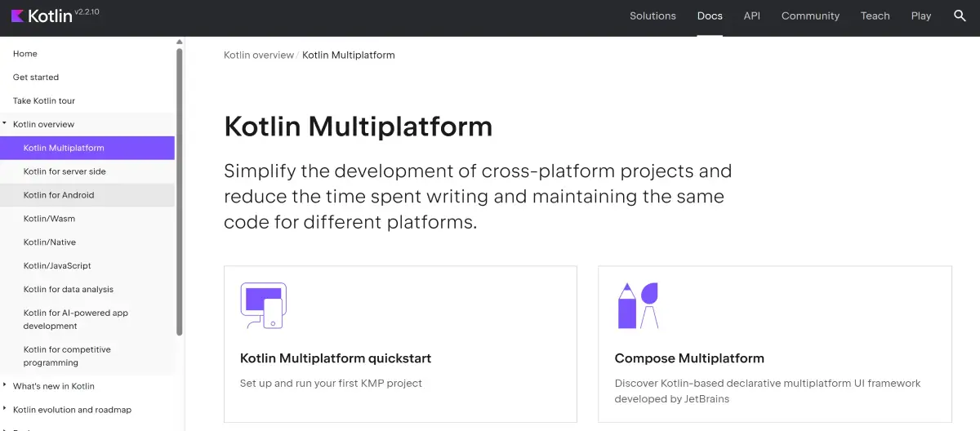Open Kotlin for AI-powered app development
Screen dimensions: 980x431
76,319
